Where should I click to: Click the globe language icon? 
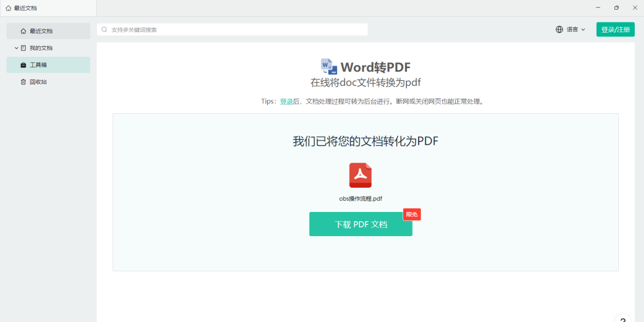click(560, 30)
